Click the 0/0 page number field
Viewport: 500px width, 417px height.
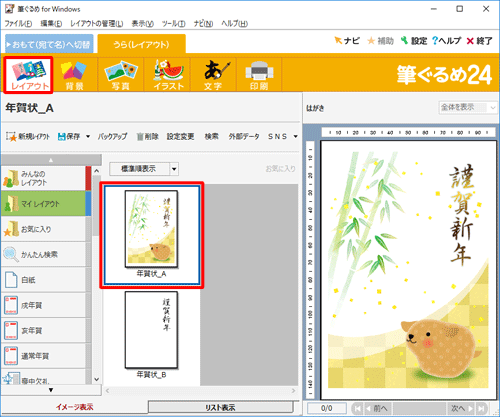click(327, 408)
